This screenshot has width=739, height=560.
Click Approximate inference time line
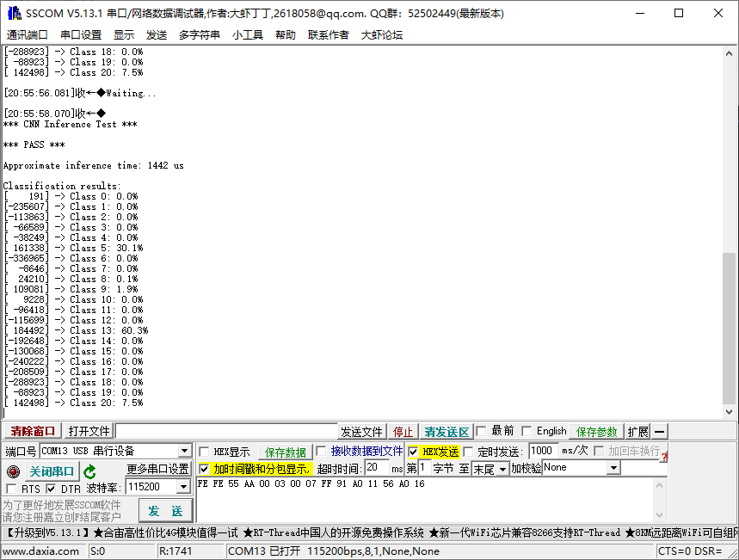[x=93, y=165]
